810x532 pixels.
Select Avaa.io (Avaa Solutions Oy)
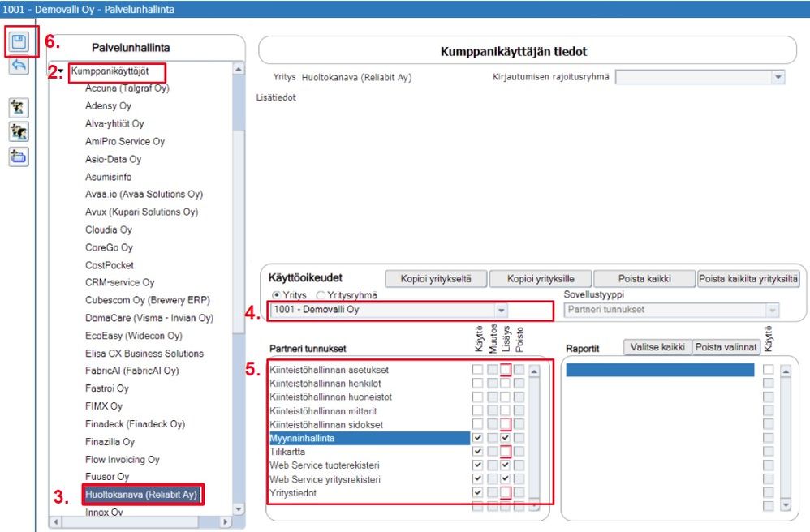coord(144,195)
